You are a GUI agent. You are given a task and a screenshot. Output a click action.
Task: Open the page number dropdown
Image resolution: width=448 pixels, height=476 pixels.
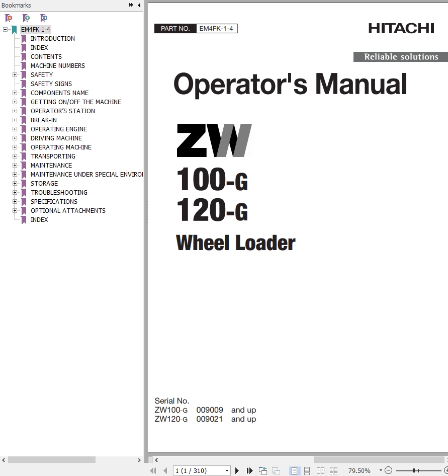(227, 471)
